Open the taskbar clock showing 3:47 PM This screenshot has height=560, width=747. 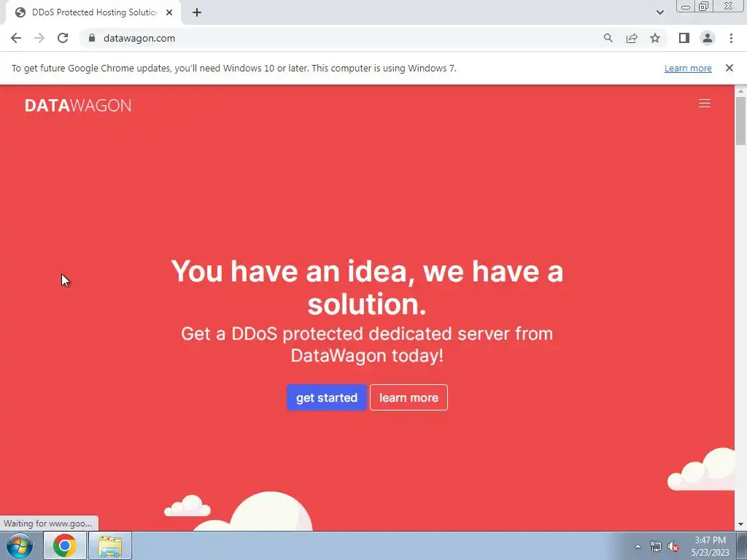[x=711, y=546]
